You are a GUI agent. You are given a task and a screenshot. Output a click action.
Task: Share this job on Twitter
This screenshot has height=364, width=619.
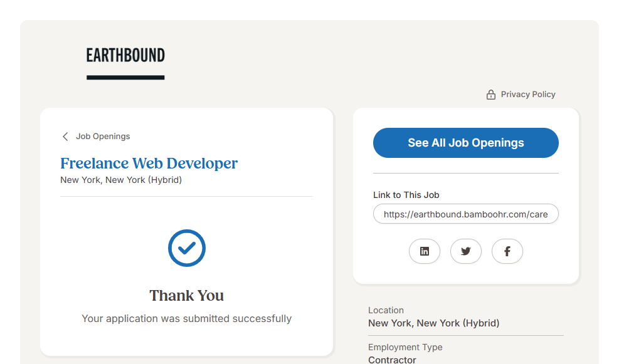(466, 251)
